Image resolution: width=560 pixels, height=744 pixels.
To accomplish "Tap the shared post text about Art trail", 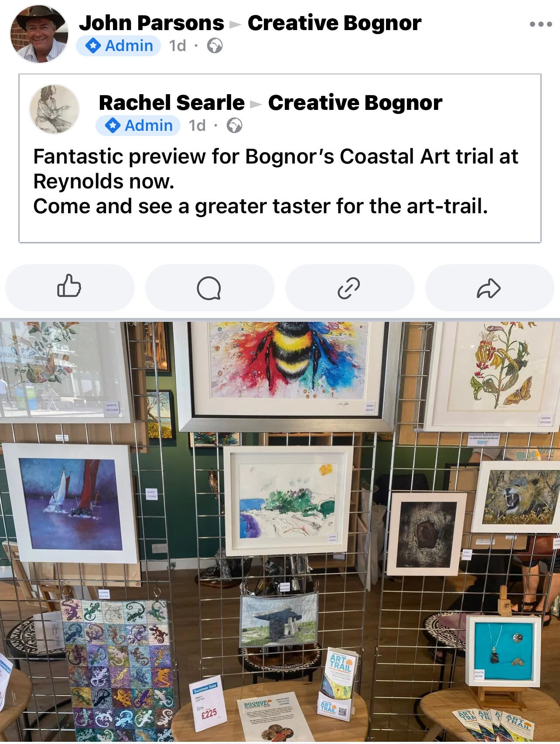I will 276,181.
